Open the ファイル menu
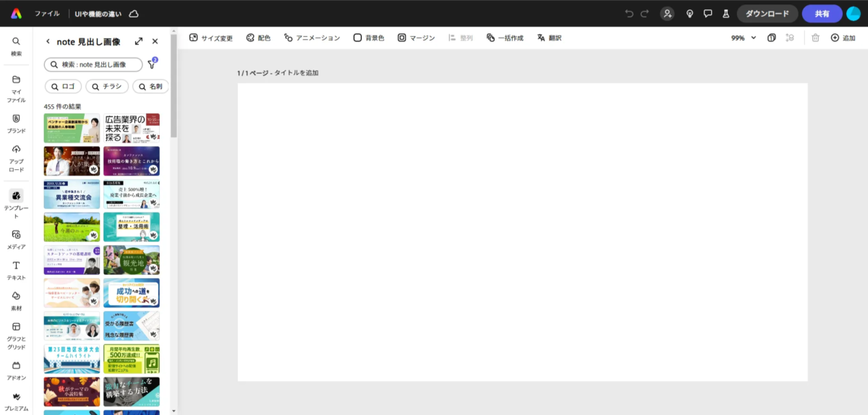Screen dimensions: 868x415 [x=47, y=14]
